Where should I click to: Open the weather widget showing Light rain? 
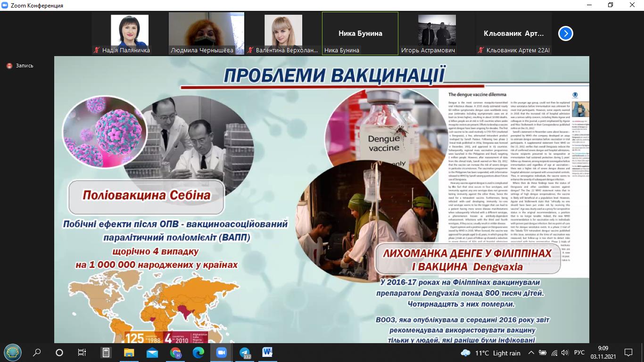[x=490, y=353]
